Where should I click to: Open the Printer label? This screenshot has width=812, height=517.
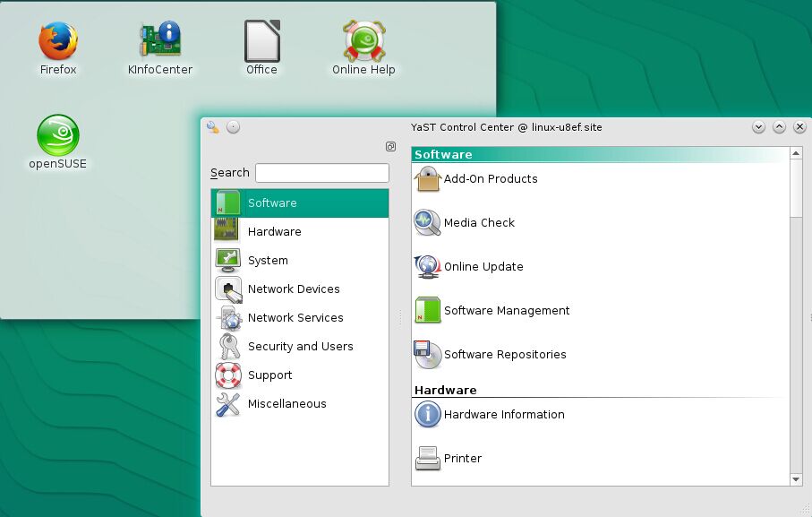[463, 459]
